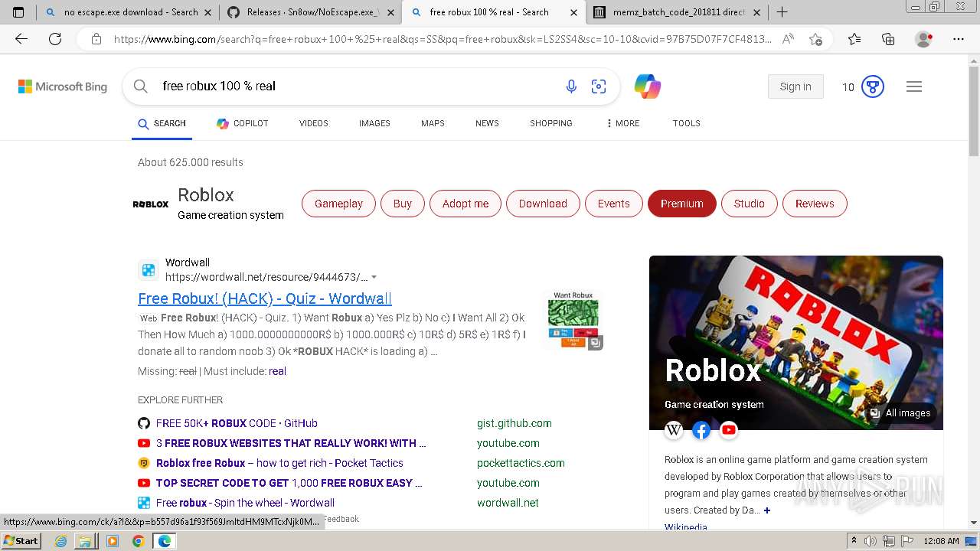Click the Buy pill button
980x551 pixels.
403,204
